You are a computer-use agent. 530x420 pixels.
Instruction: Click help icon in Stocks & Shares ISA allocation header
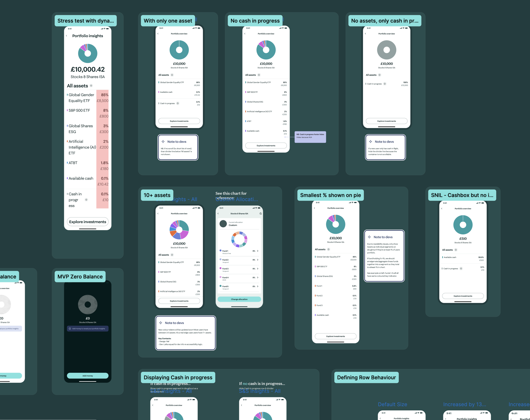(x=261, y=214)
